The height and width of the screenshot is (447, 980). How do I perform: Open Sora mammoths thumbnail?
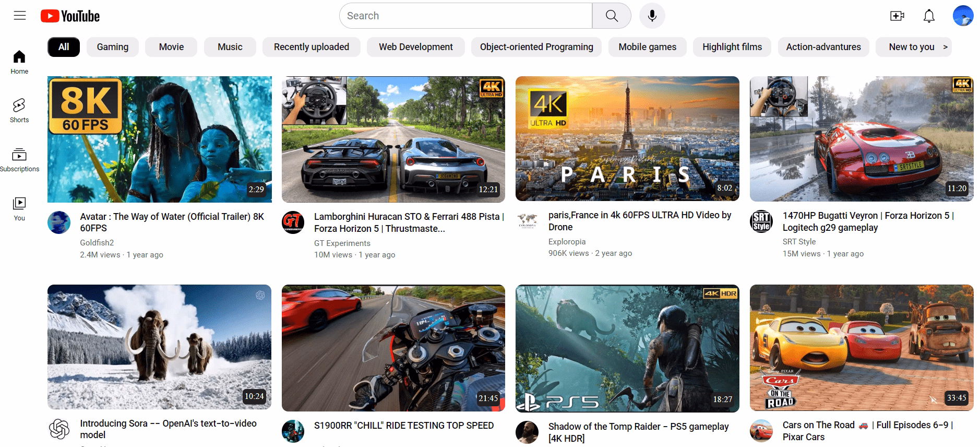click(159, 347)
